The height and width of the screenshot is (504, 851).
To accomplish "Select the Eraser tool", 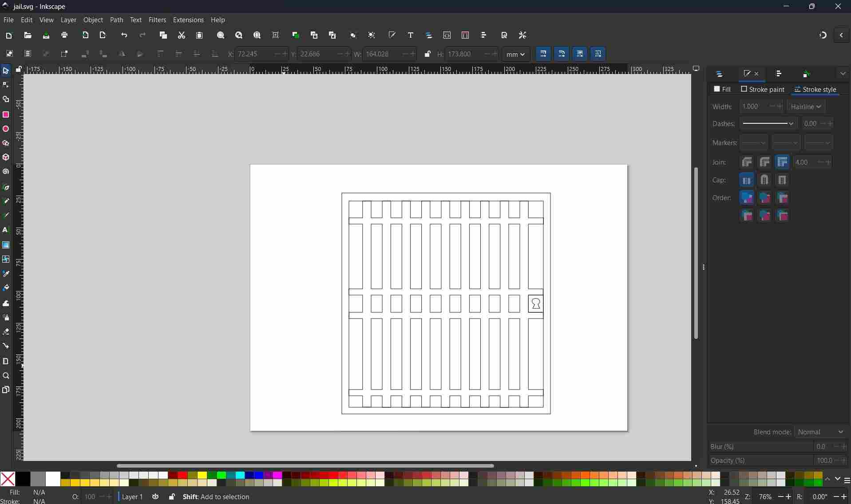I will [6, 332].
